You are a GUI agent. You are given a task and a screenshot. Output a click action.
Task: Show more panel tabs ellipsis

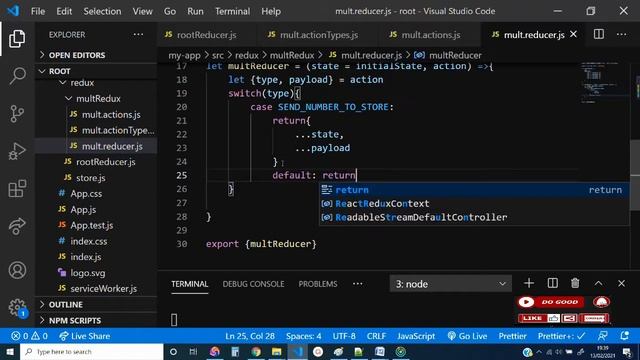pos(358,284)
